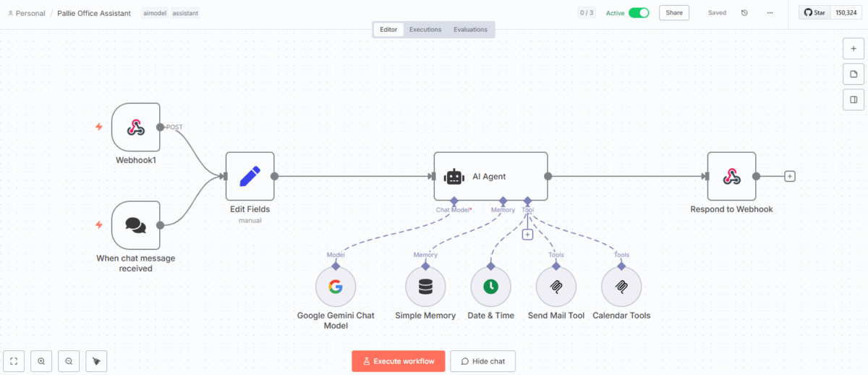
Task: Click the Calendar Tools node
Action: click(621, 287)
